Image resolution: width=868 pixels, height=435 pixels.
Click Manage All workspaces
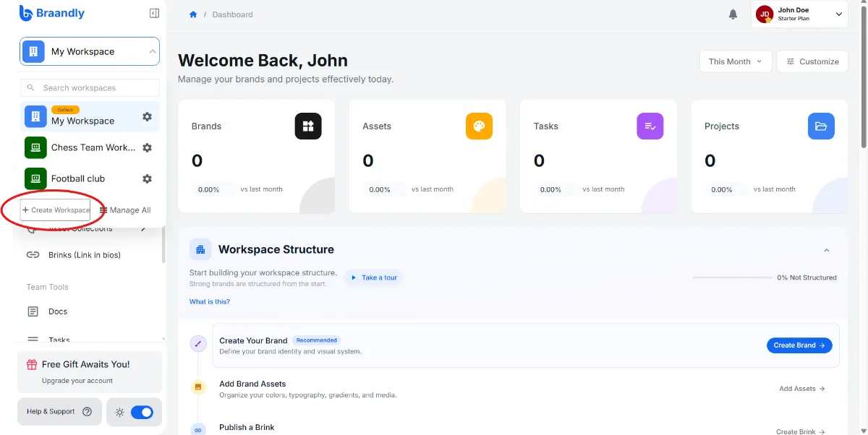(x=125, y=210)
